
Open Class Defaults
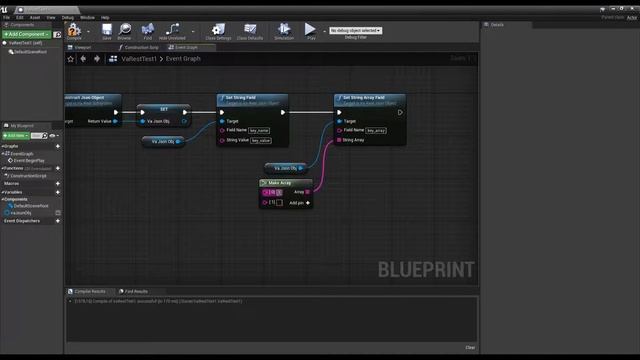250,31
